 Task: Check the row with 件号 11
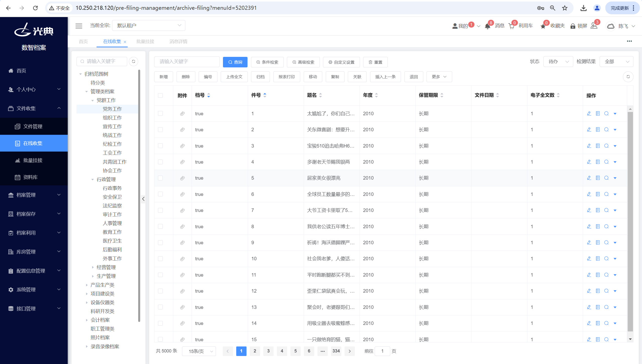(160, 275)
